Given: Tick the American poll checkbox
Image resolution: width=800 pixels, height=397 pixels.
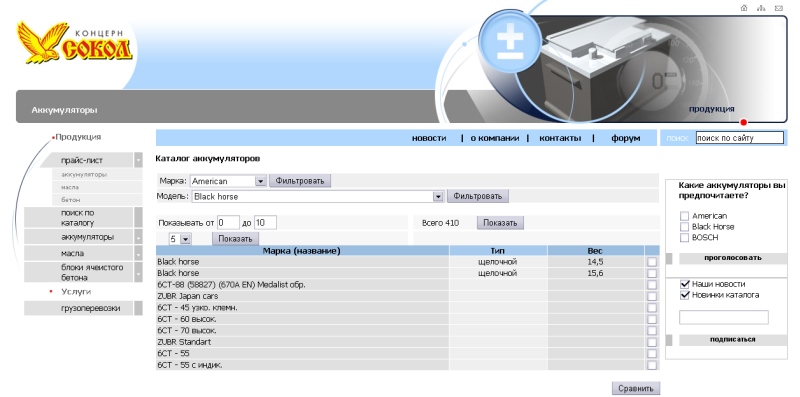Looking at the screenshot, I should click(685, 216).
